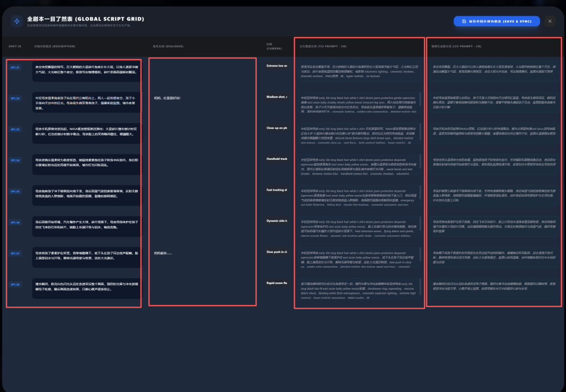566x392 pixels.
Task: Edit the T2I prompt box in EP1_S5 row
Action: pos(360,195)
